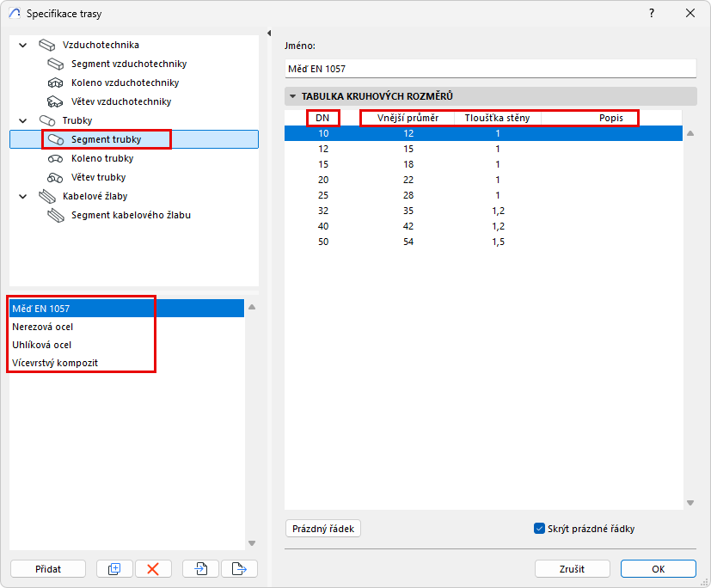711x588 pixels.
Task: Click wall thickness value 1,5
Action: tap(498, 242)
